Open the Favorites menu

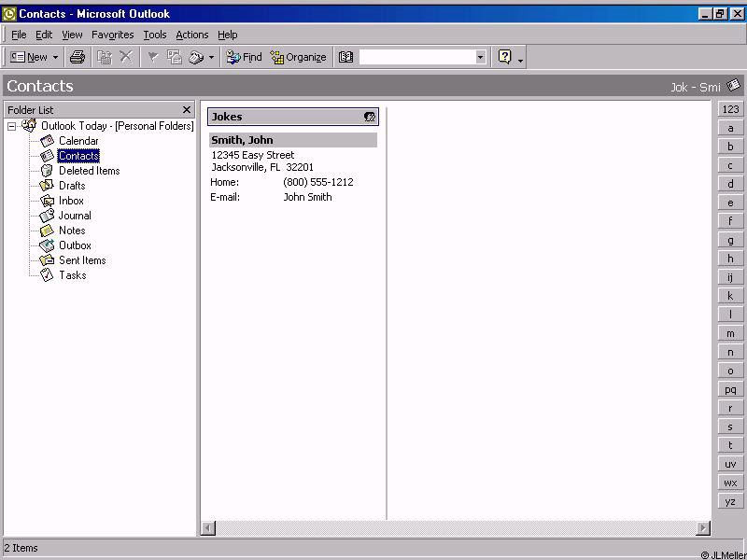(x=112, y=35)
